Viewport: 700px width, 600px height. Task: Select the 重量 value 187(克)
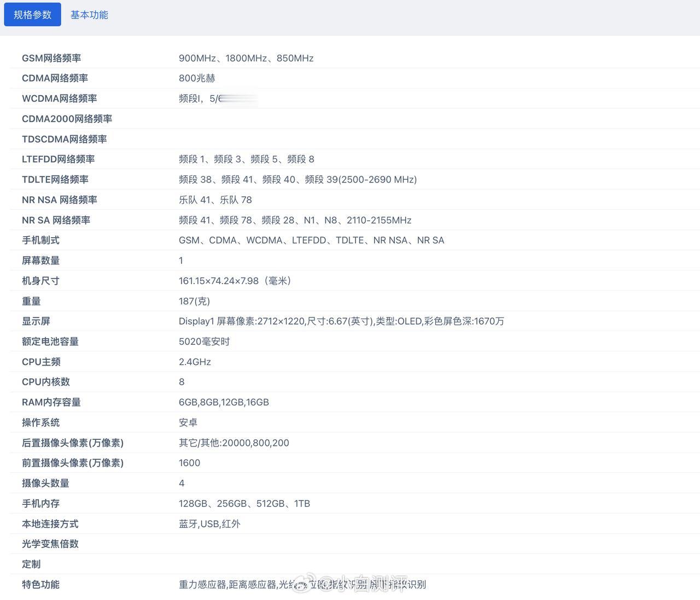pyautogui.click(x=194, y=301)
